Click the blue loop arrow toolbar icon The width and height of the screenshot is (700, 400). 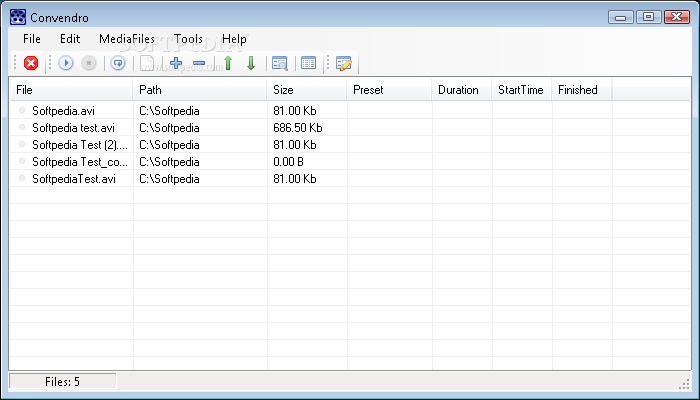point(118,63)
